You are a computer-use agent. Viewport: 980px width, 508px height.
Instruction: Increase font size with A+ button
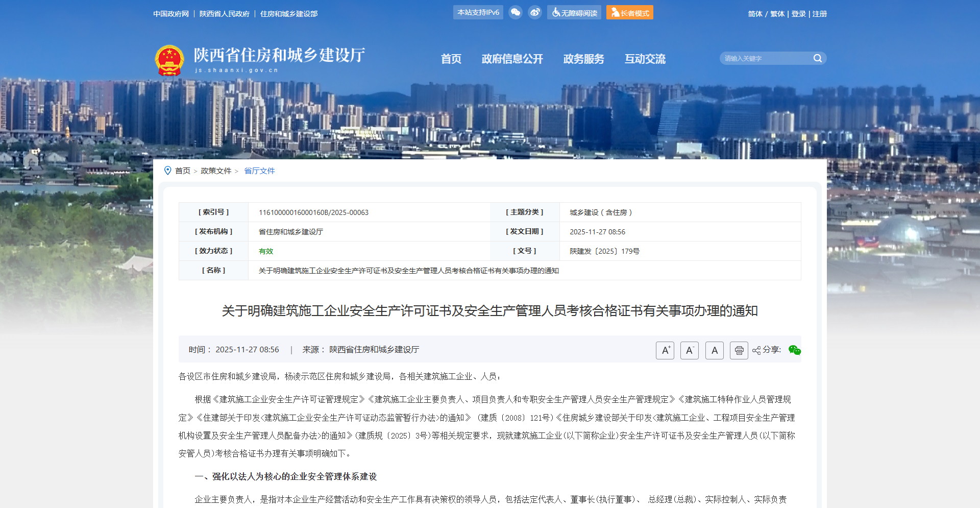pyautogui.click(x=665, y=350)
